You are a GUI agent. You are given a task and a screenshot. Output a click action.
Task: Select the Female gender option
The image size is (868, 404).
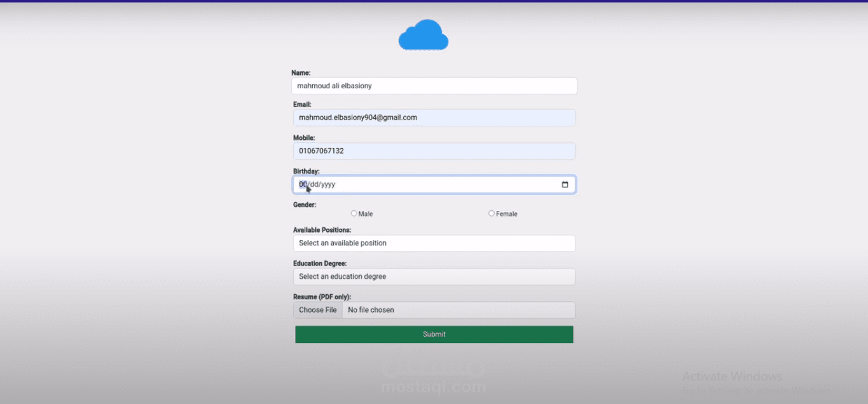pos(492,213)
